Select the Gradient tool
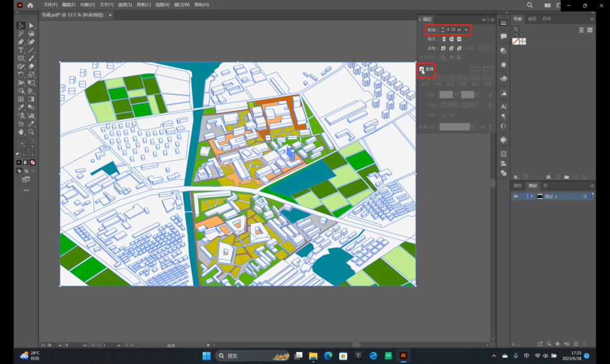 click(32, 99)
